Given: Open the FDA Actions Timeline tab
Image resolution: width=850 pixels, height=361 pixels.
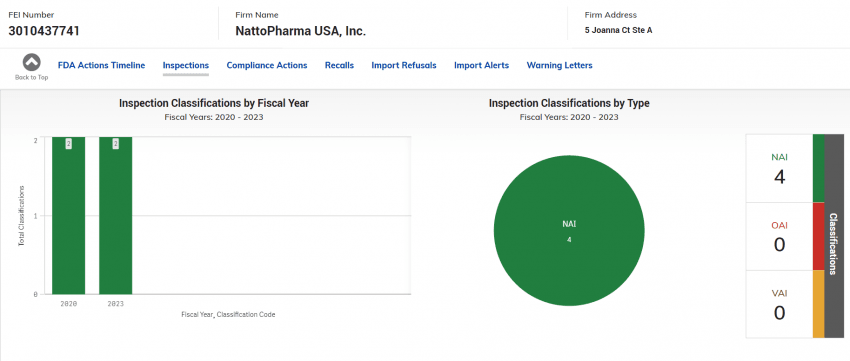Looking at the screenshot, I should [101, 66].
